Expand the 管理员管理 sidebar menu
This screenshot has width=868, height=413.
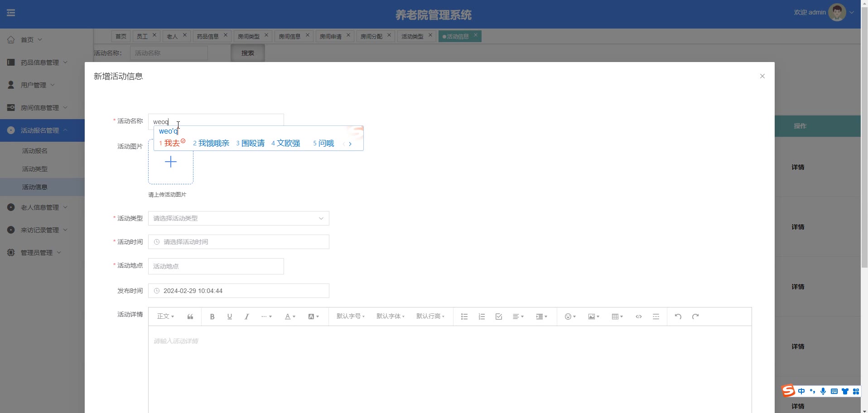[x=42, y=253]
